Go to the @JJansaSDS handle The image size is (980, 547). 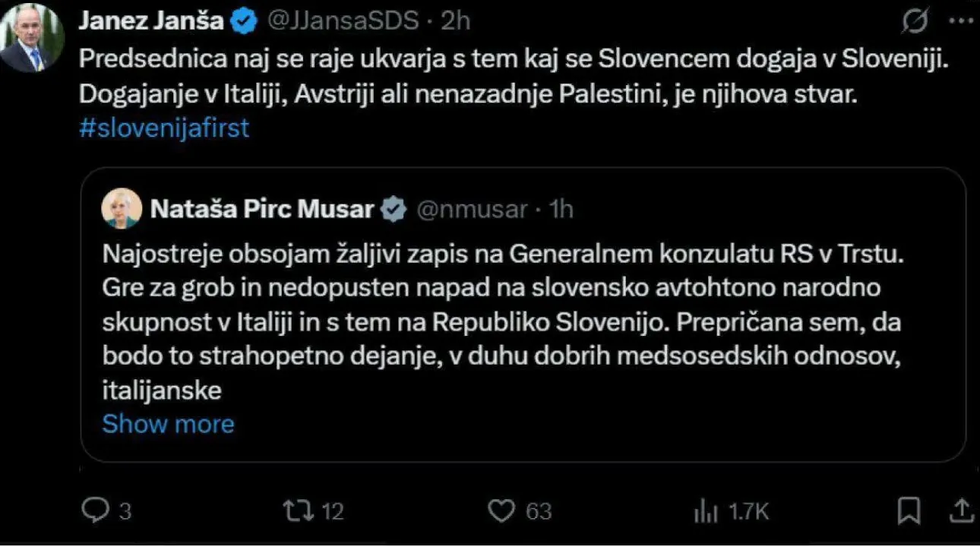pyautogui.click(x=341, y=21)
